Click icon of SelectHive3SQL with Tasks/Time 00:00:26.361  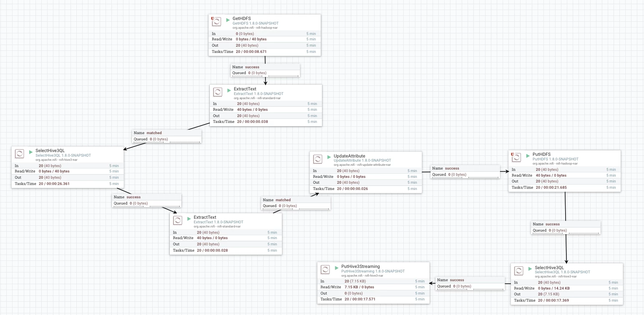pyautogui.click(x=19, y=153)
